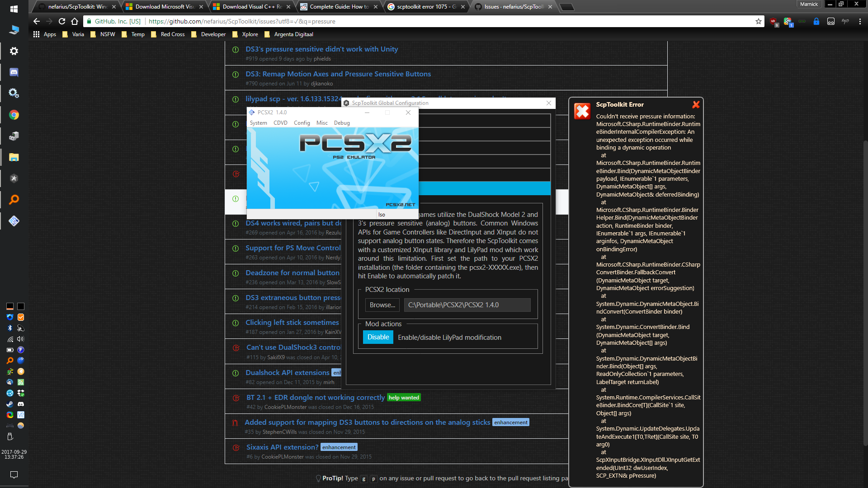The height and width of the screenshot is (488, 868).
Task: Click the SCP Global Configuration close button
Action: 548,103
